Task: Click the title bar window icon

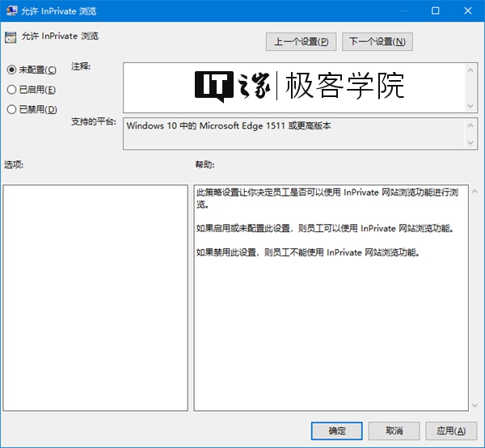Action: [x=12, y=11]
